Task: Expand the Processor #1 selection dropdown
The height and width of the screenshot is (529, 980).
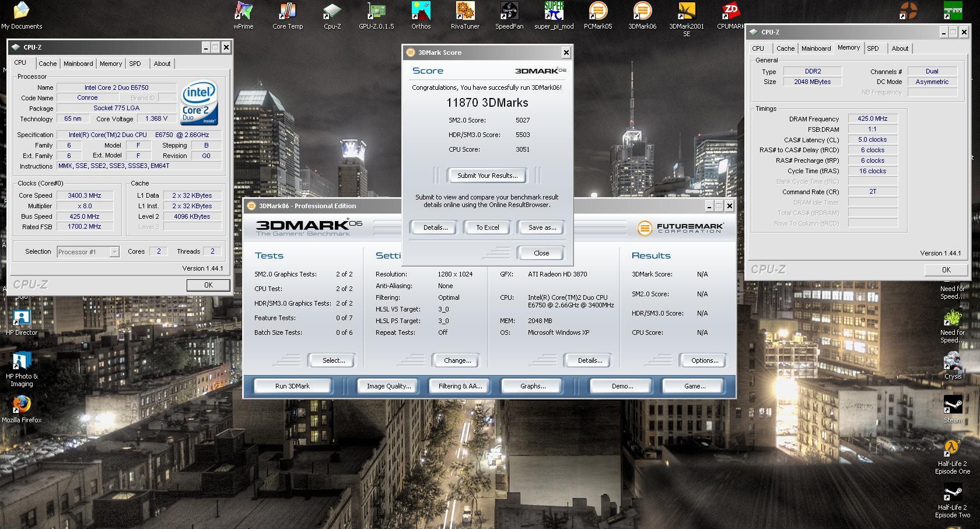Action: pyautogui.click(x=114, y=252)
